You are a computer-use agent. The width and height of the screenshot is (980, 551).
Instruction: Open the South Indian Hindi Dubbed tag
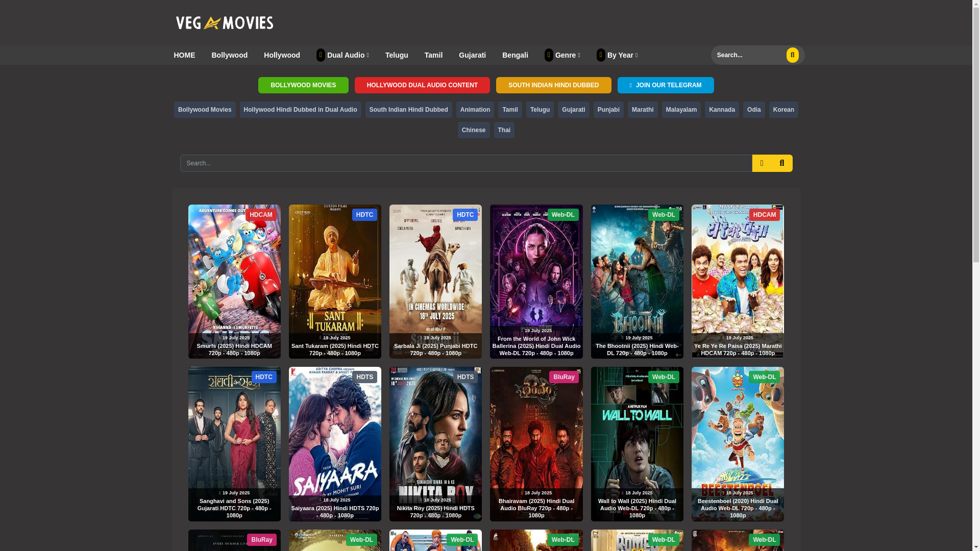(x=408, y=110)
